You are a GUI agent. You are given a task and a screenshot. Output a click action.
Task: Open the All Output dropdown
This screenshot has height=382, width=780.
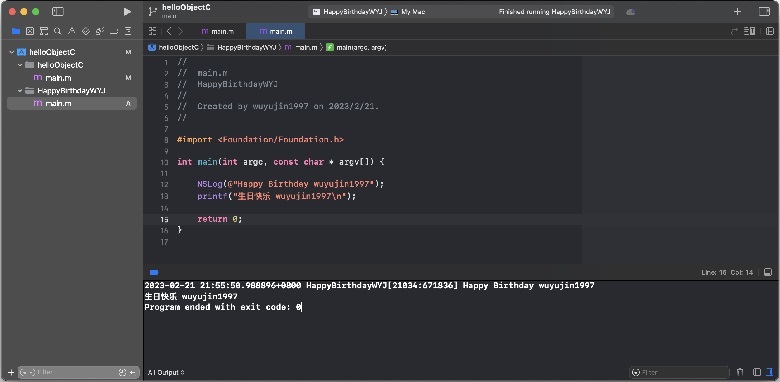(166, 372)
